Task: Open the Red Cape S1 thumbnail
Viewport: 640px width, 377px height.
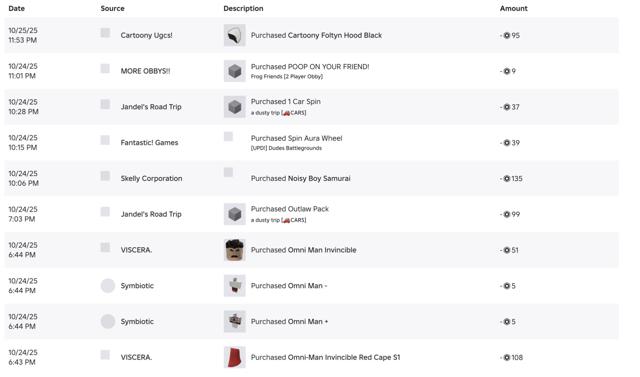Action: click(x=235, y=357)
